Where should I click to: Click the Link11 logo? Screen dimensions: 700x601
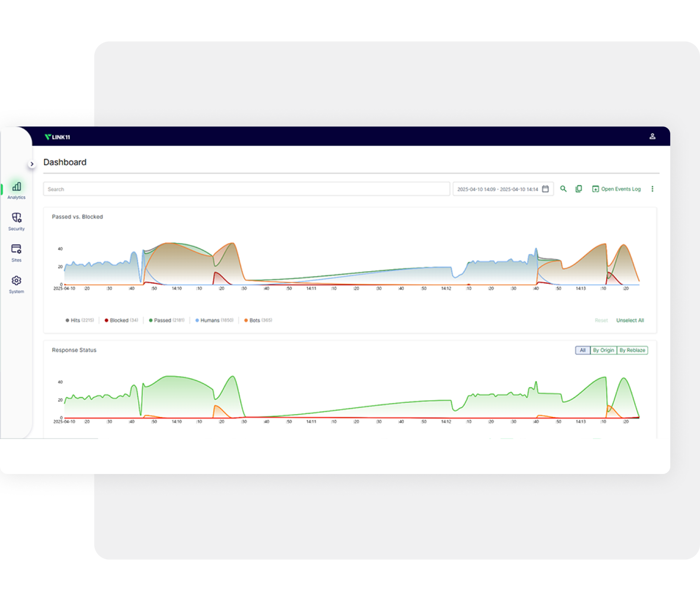tap(58, 137)
